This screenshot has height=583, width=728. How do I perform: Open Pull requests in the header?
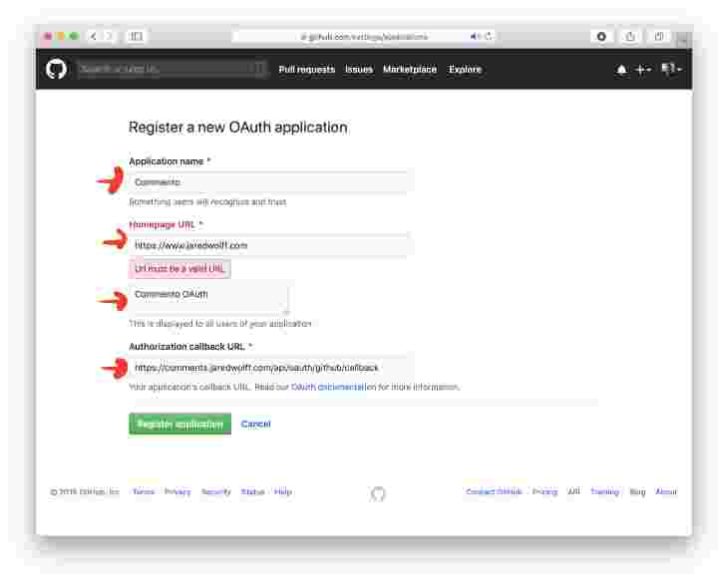[x=307, y=70]
